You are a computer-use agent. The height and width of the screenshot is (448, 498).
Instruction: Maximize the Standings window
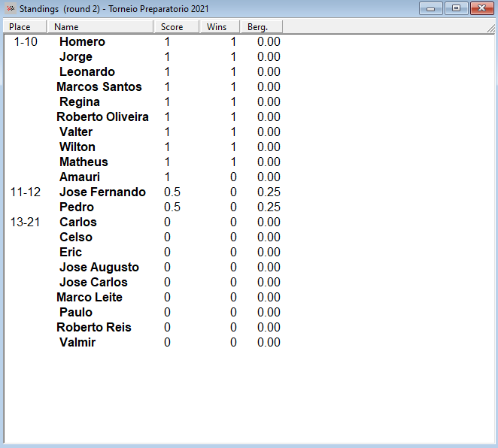tap(454, 8)
